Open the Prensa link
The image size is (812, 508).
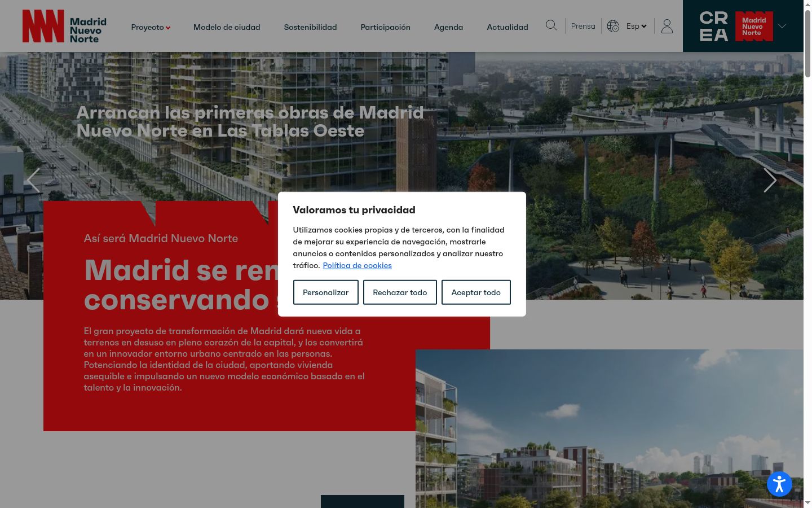pyautogui.click(x=583, y=26)
